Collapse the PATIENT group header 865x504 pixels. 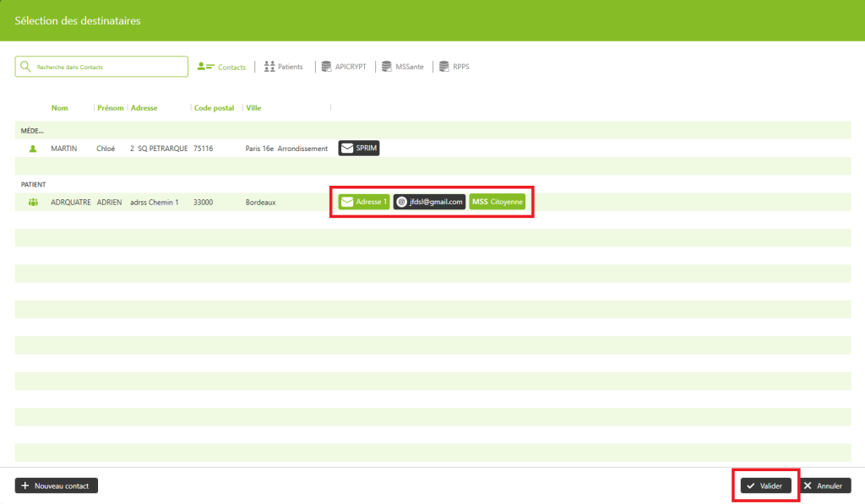click(x=34, y=184)
